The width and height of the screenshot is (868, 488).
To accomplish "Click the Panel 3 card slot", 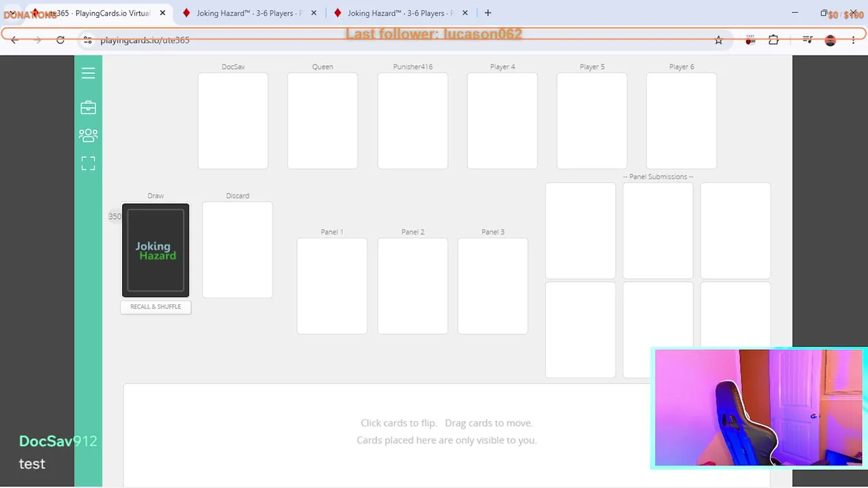I will [x=493, y=286].
